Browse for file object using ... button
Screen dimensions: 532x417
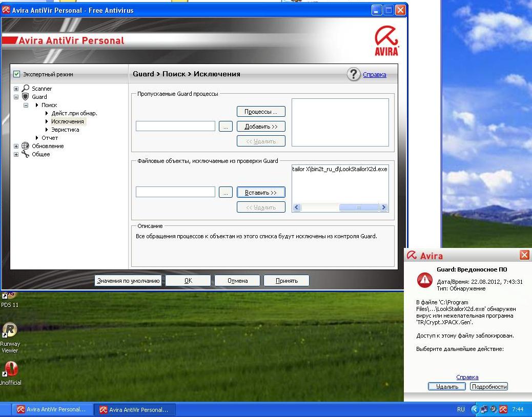226,192
